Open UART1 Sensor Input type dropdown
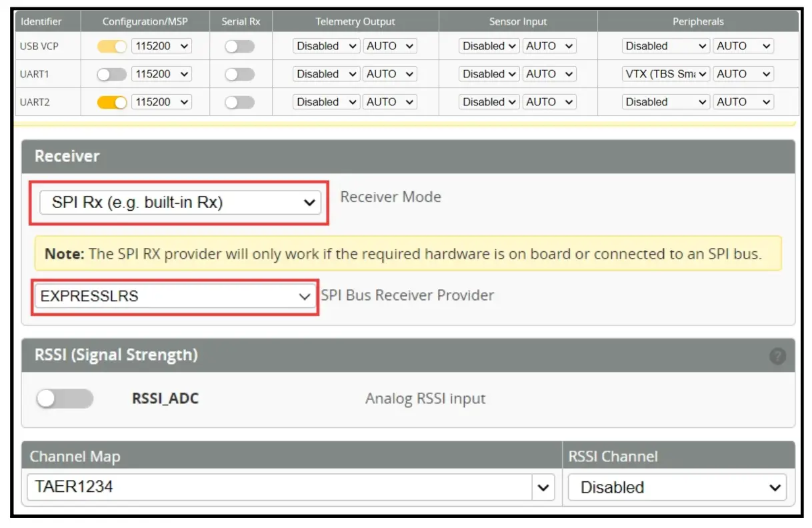 (489, 75)
